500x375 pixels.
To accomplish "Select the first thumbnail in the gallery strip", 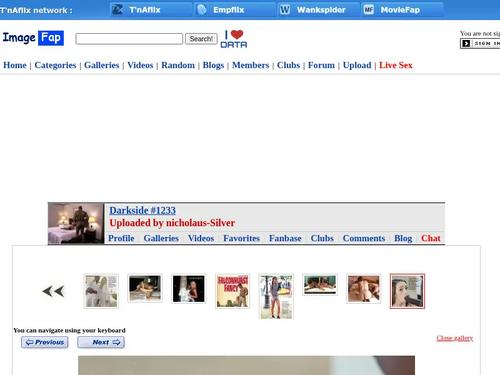I will pos(101,291).
